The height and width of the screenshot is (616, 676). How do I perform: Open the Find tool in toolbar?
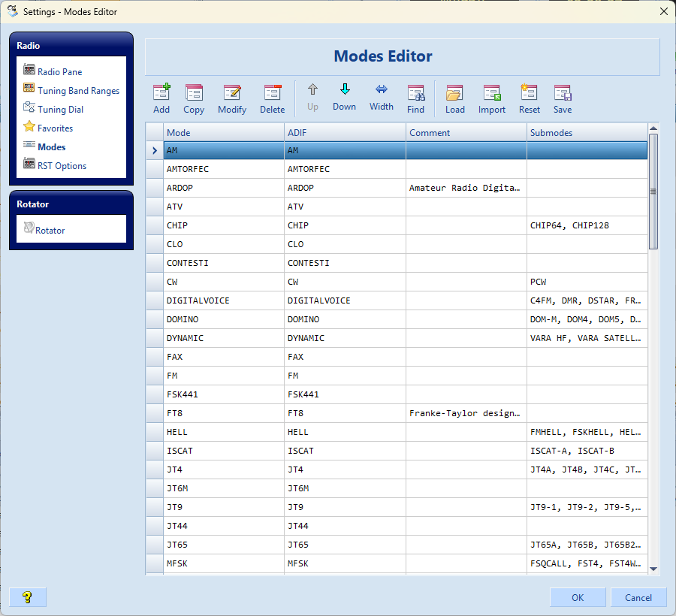tap(415, 93)
